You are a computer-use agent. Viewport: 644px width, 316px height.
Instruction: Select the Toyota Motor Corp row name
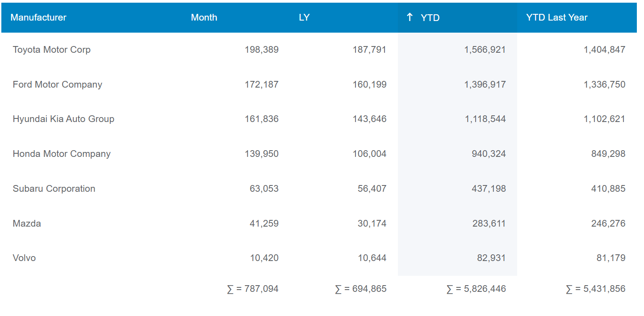click(52, 50)
